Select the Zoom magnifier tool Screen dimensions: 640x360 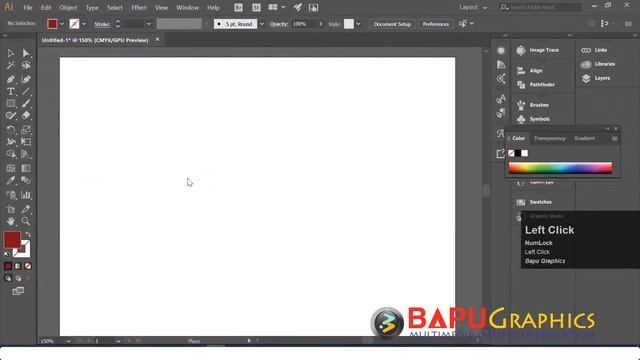pos(26,222)
